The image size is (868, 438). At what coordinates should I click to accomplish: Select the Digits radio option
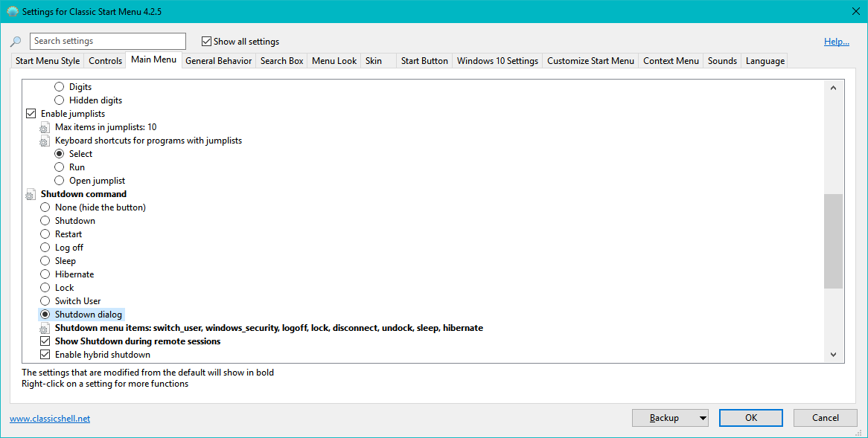60,87
